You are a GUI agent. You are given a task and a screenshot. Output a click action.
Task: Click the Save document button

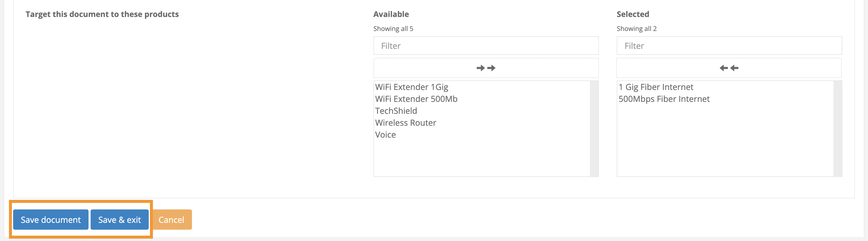tap(51, 220)
